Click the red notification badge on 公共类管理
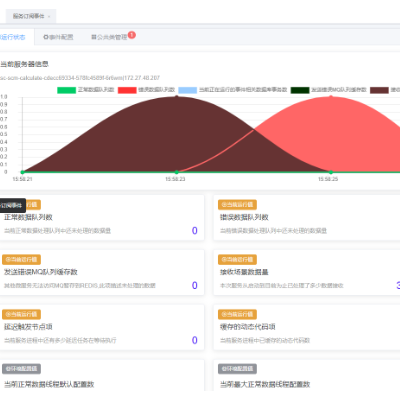Image resolution: width=400 pixels, height=400 pixels. [x=132, y=35]
